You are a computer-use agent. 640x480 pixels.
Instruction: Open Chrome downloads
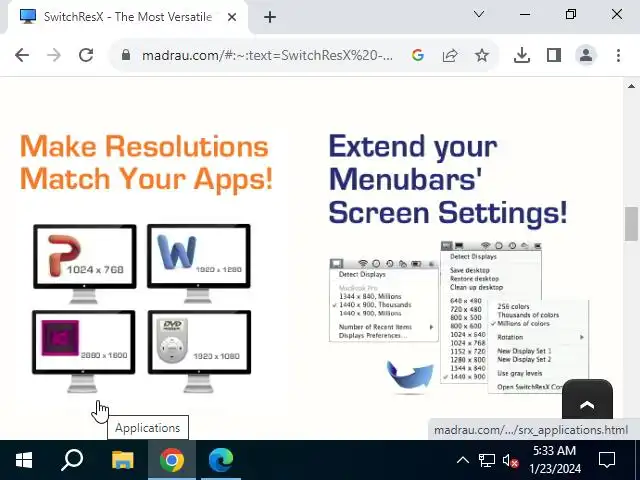point(522,55)
